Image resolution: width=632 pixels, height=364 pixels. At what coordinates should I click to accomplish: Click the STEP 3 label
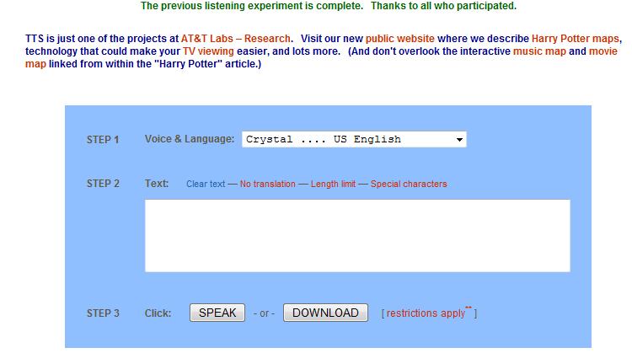click(103, 313)
